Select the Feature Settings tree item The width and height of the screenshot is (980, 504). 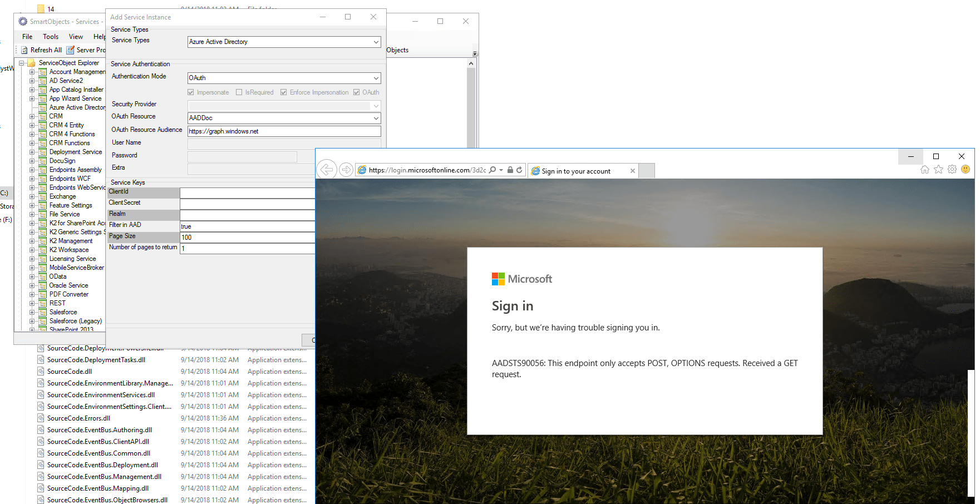pyautogui.click(x=71, y=205)
